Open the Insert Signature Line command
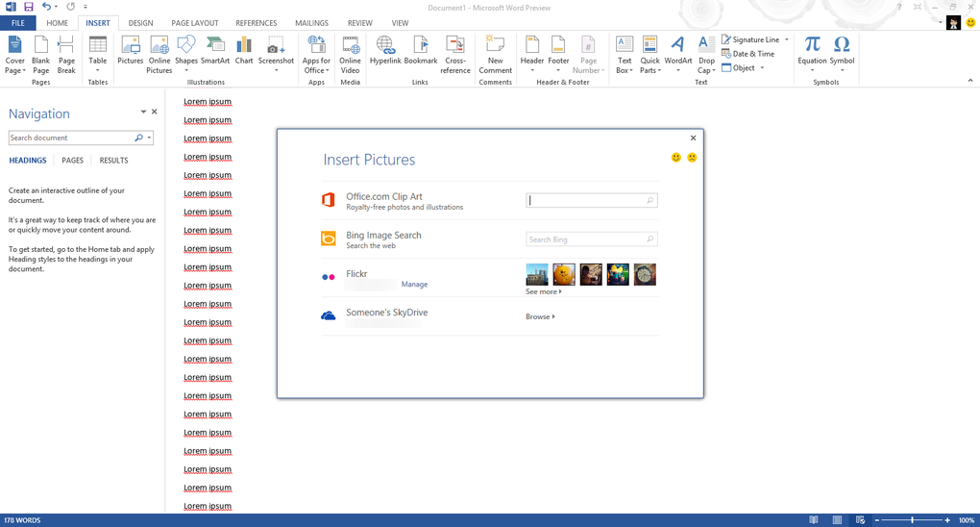 pyautogui.click(x=750, y=39)
